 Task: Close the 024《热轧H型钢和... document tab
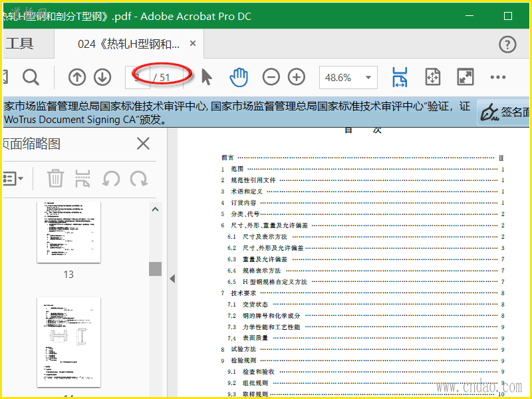pyautogui.click(x=193, y=43)
